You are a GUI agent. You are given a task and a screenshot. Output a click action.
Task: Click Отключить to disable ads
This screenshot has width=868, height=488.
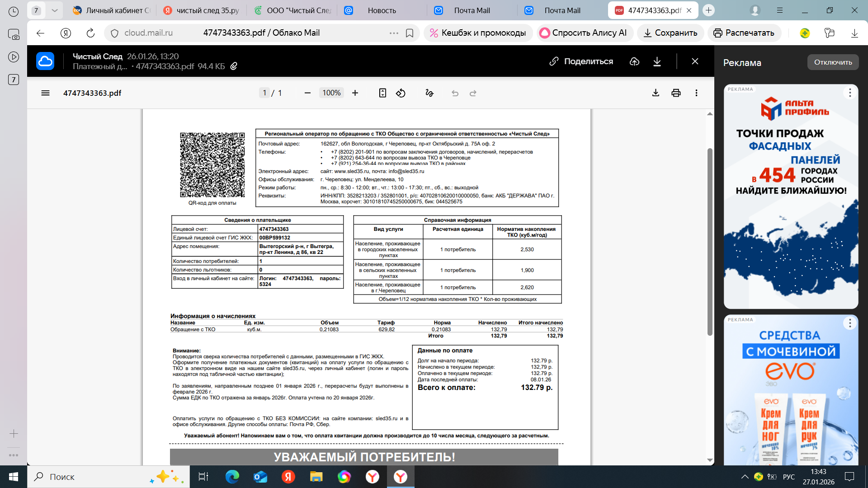[x=833, y=62]
